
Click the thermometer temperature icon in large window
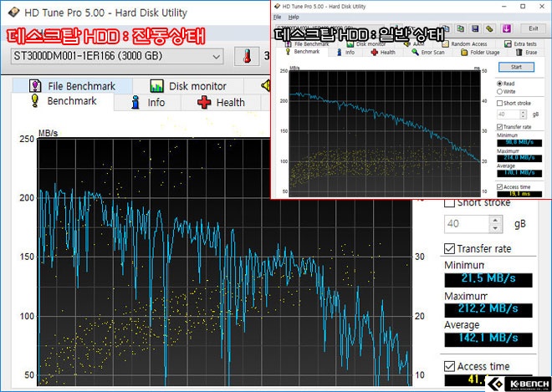point(247,56)
